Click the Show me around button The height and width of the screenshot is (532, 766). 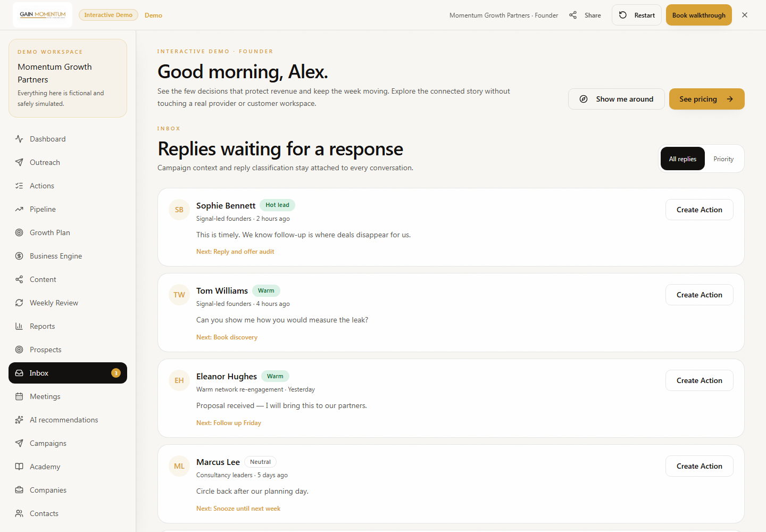click(617, 99)
